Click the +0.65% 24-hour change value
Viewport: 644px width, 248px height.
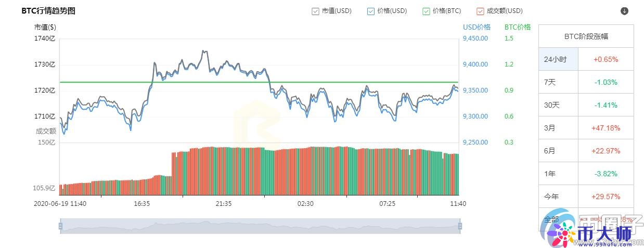click(x=606, y=59)
